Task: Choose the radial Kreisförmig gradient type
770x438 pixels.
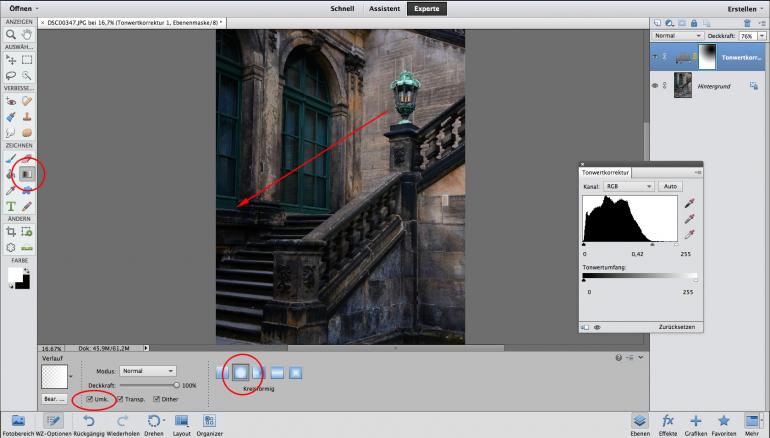Action: [x=240, y=373]
